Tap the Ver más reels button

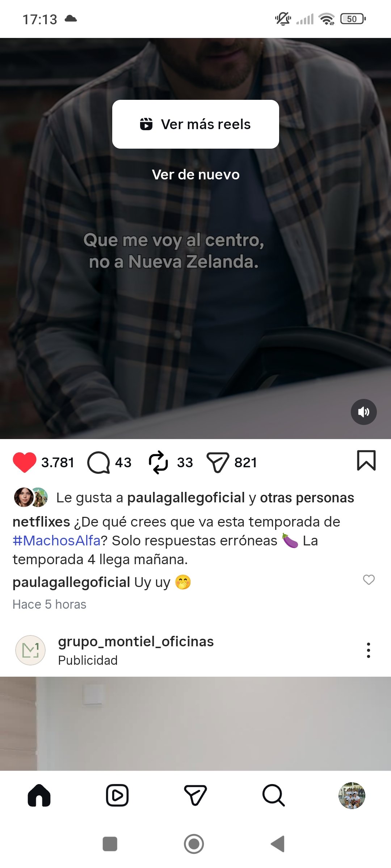click(x=195, y=124)
